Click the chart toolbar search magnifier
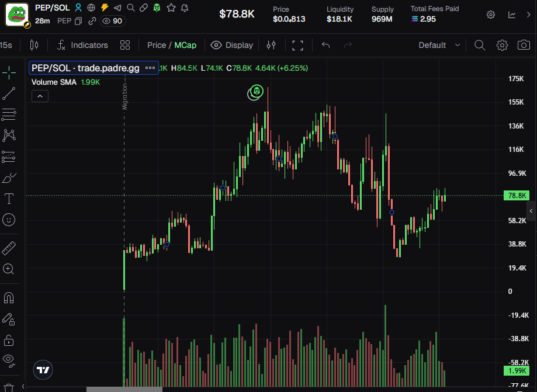The height and width of the screenshot is (392, 537). pos(480,45)
